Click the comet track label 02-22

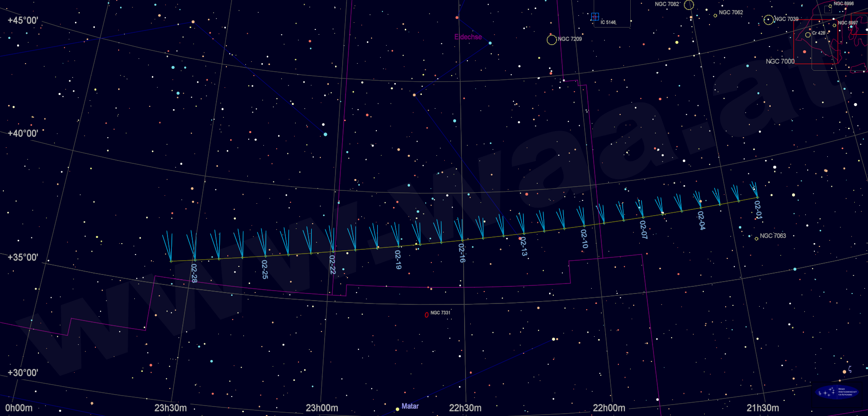coord(333,265)
